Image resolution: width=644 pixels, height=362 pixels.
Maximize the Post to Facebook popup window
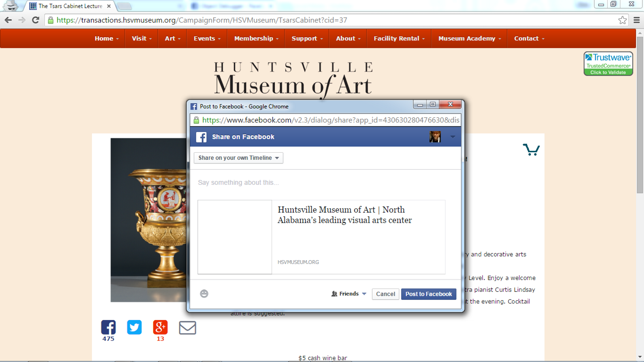coord(433,104)
